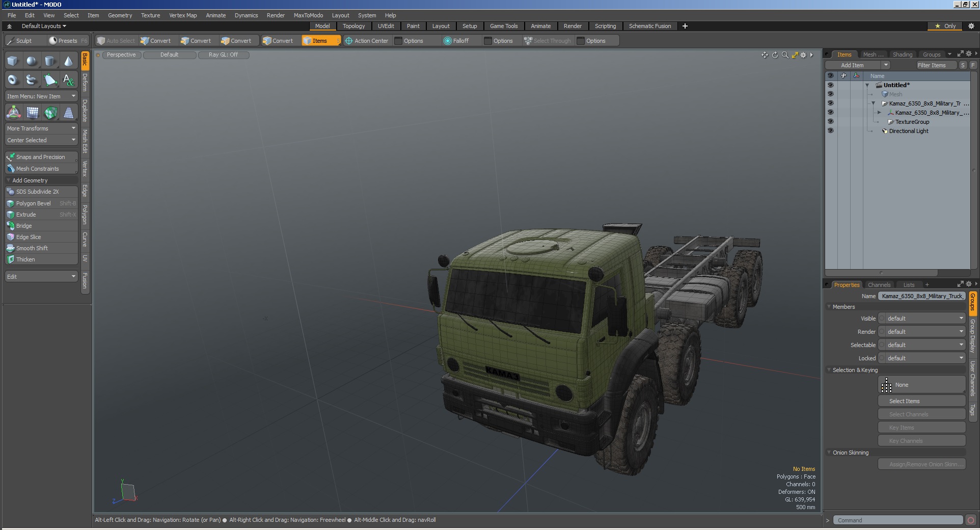Select the Tube tool

pos(32,79)
